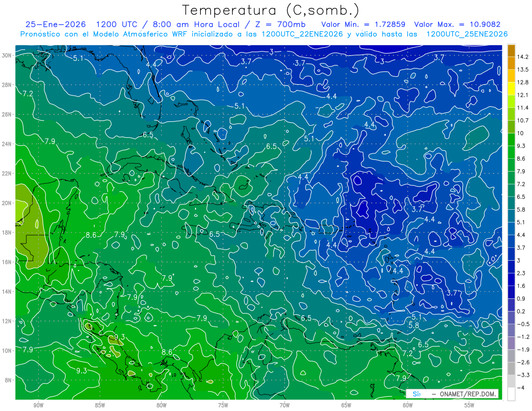Click the 10.7 colorbar label
The image size is (532, 411).
[x=523, y=121]
